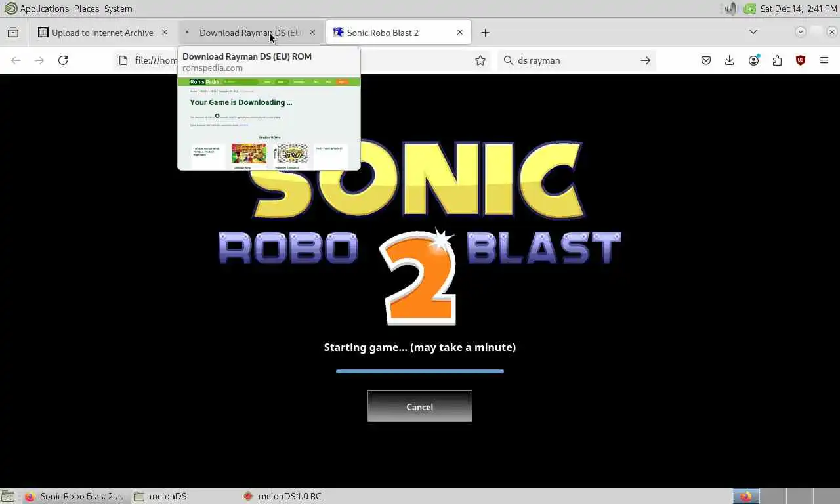Click the volume speaker icon in the panel
Viewport: 840px width, 504px height.
[731, 9]
